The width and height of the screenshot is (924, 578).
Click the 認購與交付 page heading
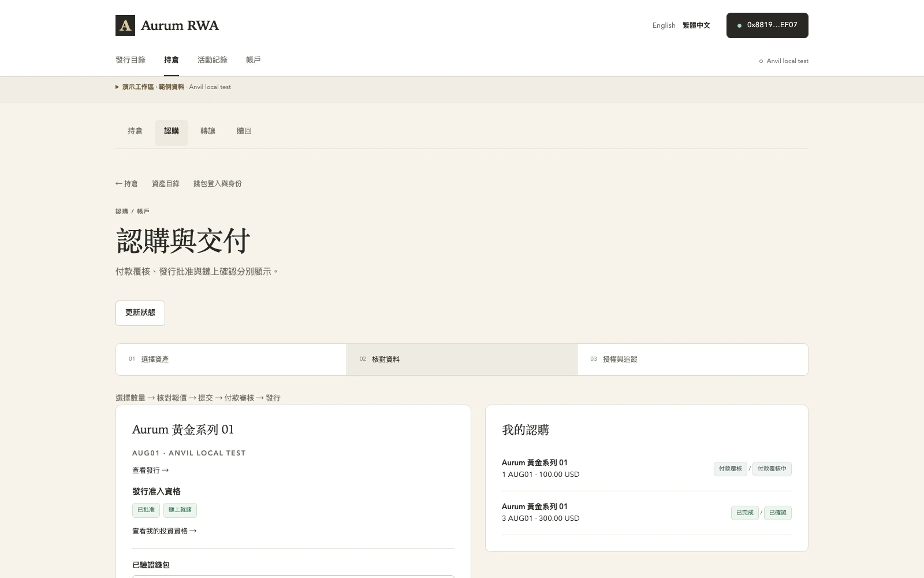point(183,241)
